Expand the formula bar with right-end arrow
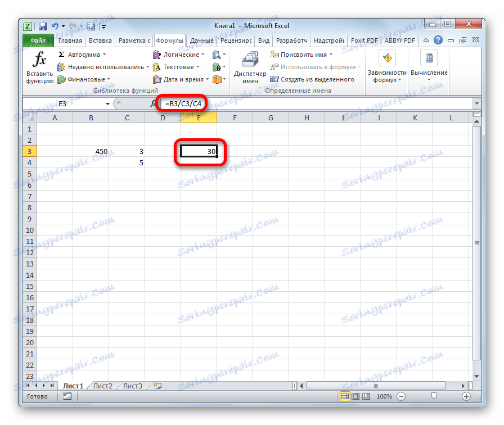Viewport: 504px width, 425px height. (x=476, y=103)
